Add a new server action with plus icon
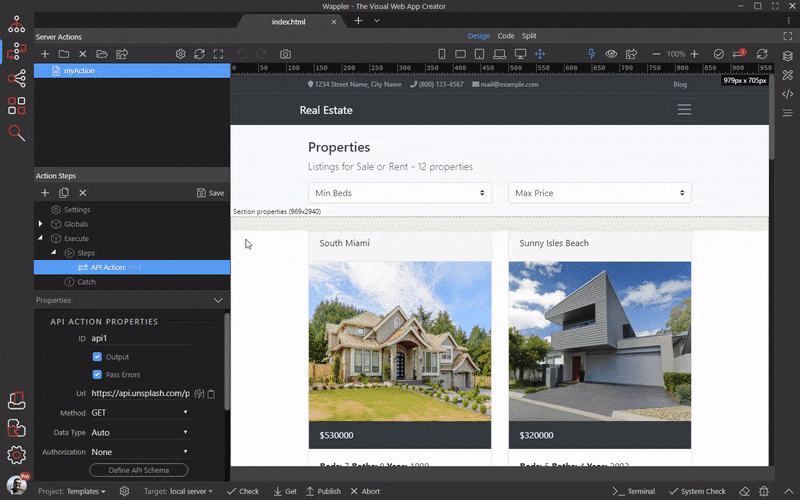 point(44,53)
